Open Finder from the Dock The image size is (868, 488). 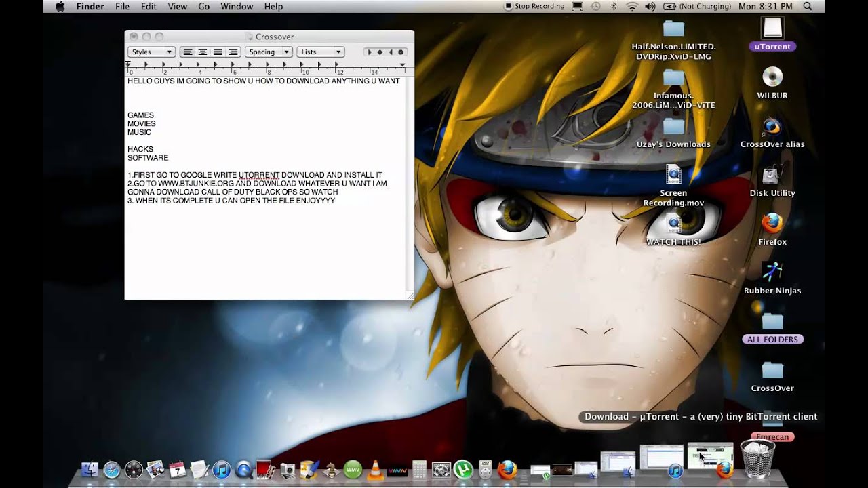90,469
